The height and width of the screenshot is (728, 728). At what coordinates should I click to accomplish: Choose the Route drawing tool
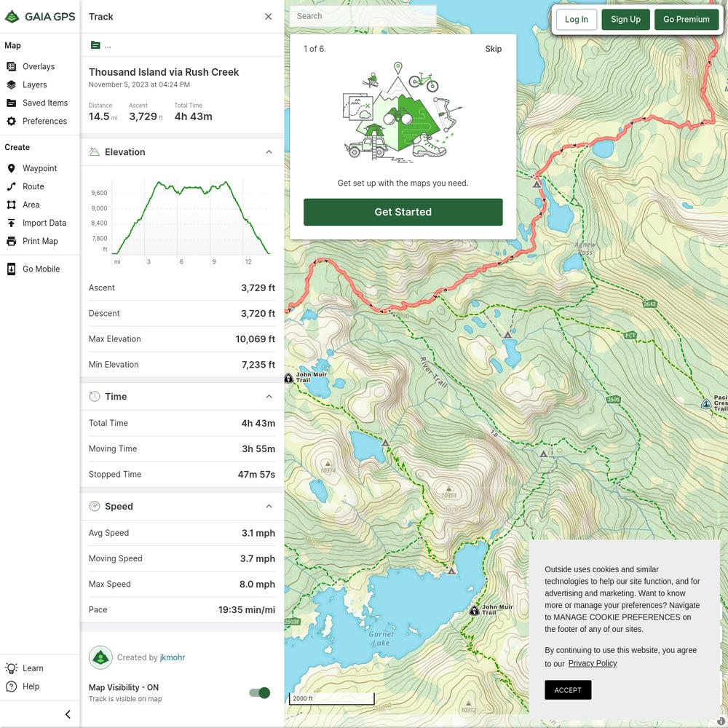(x=25, y=186)
